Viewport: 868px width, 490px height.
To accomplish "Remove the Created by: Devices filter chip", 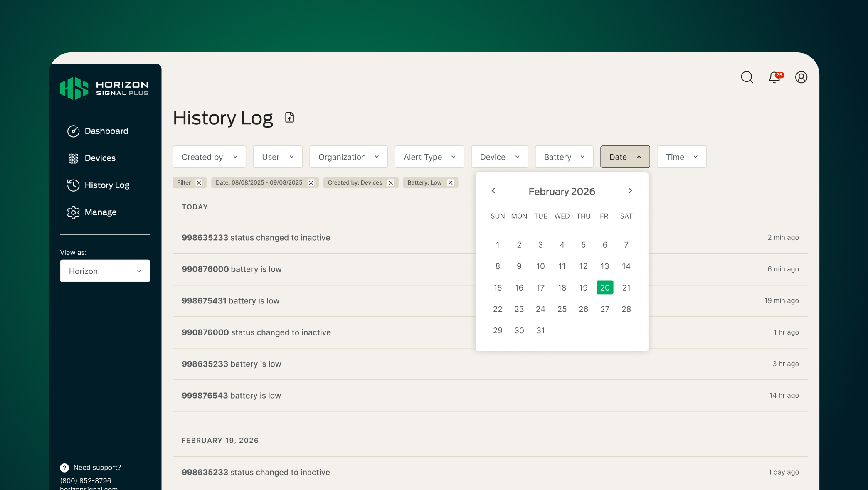I will coord(390,182).
